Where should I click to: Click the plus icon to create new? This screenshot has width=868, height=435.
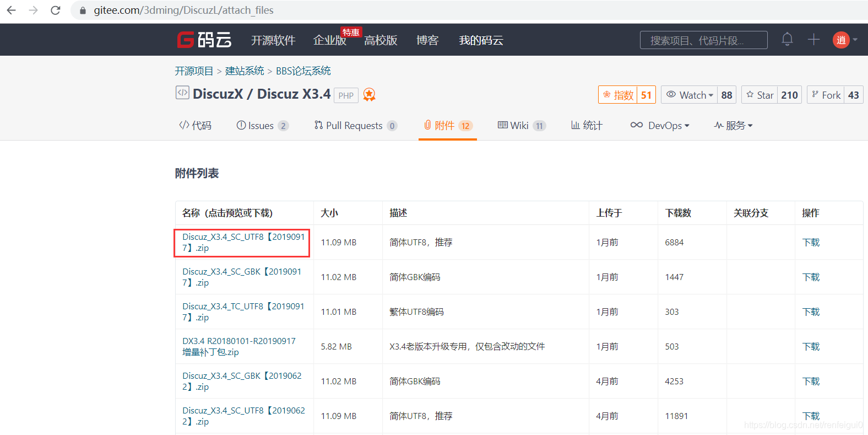coord(813,39)
